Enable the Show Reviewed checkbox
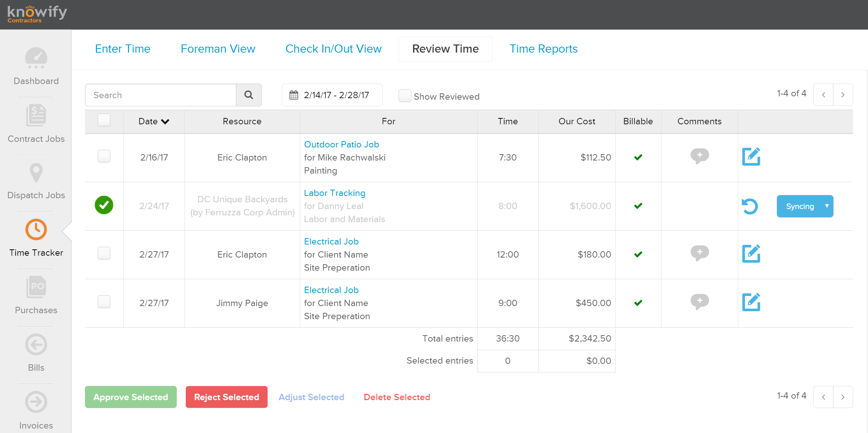This screenshot has width=868, height=433. (x=405, y=96)
